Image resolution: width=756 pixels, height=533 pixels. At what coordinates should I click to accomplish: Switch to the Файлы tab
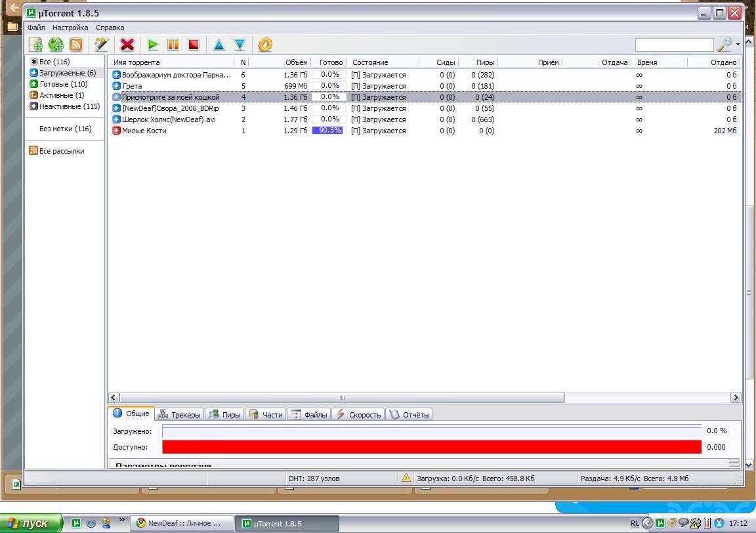[309, 414]
